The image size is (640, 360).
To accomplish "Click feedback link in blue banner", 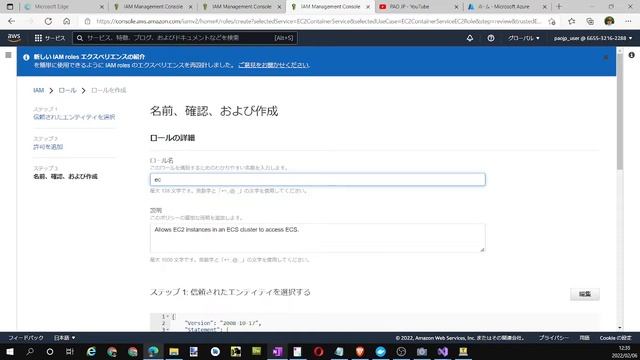I will click(x=274, y=65).
